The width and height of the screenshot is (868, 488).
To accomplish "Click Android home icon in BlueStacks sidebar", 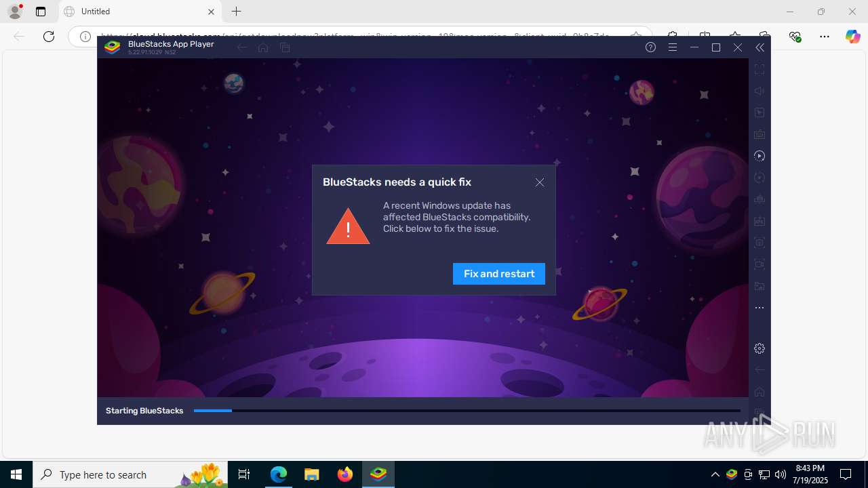I will [x=759, y=392].
